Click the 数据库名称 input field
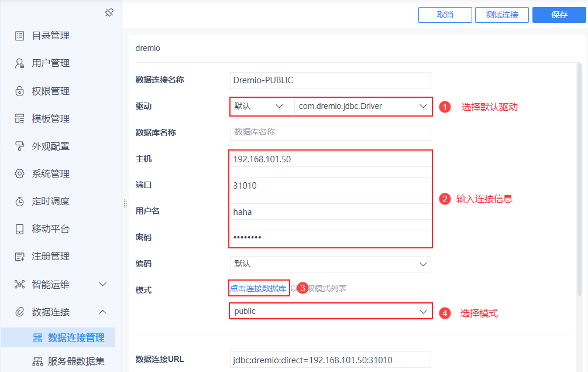The image size is (588, 372). (331, 132)
